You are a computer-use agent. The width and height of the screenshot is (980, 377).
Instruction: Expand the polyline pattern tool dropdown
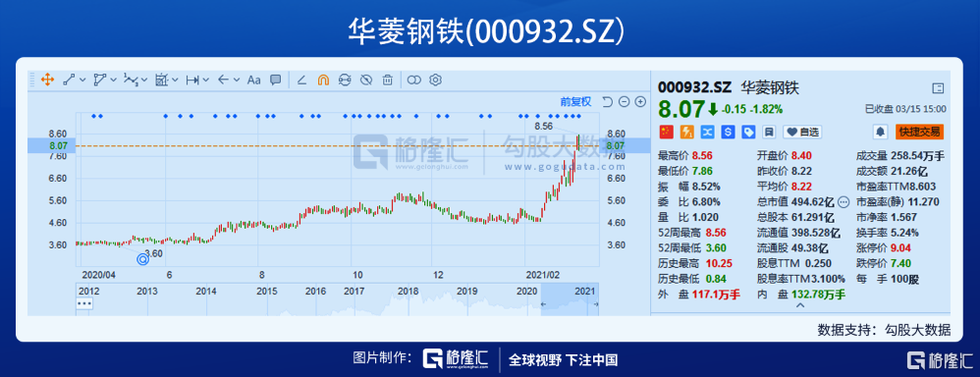145,80
